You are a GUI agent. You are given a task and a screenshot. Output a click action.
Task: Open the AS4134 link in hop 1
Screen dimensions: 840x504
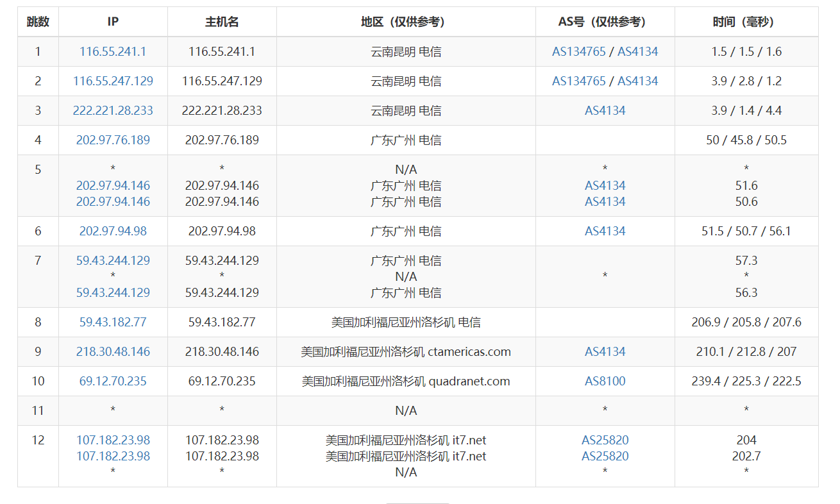coord(637,52)
